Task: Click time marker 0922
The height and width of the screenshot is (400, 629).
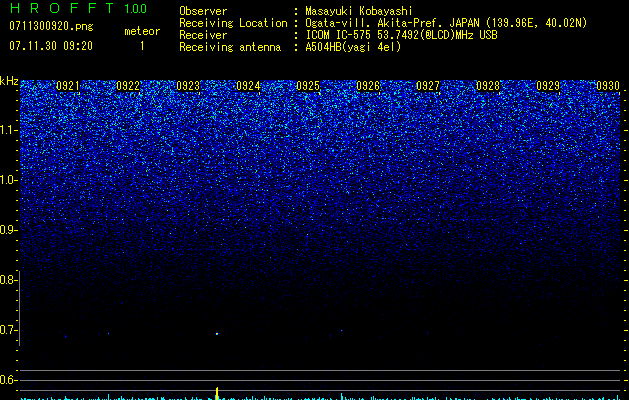Action: [128, 86]
